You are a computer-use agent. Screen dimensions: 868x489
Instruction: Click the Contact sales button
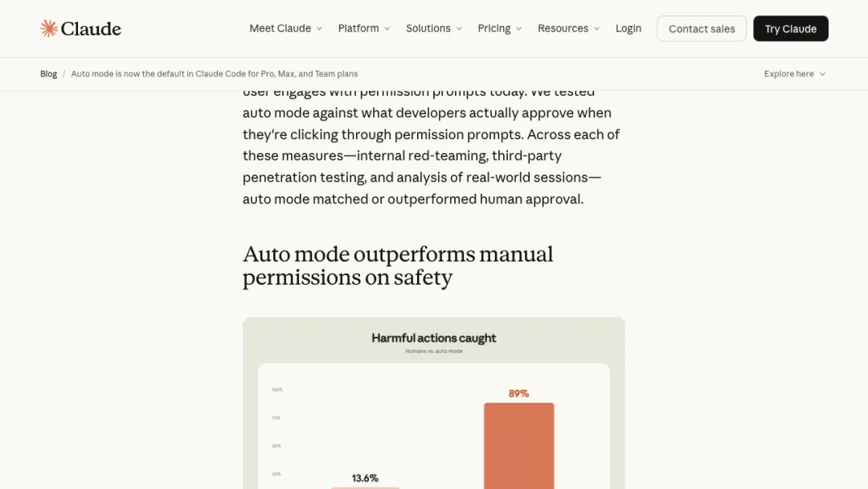pyautogui.click(x=702, y=28)
